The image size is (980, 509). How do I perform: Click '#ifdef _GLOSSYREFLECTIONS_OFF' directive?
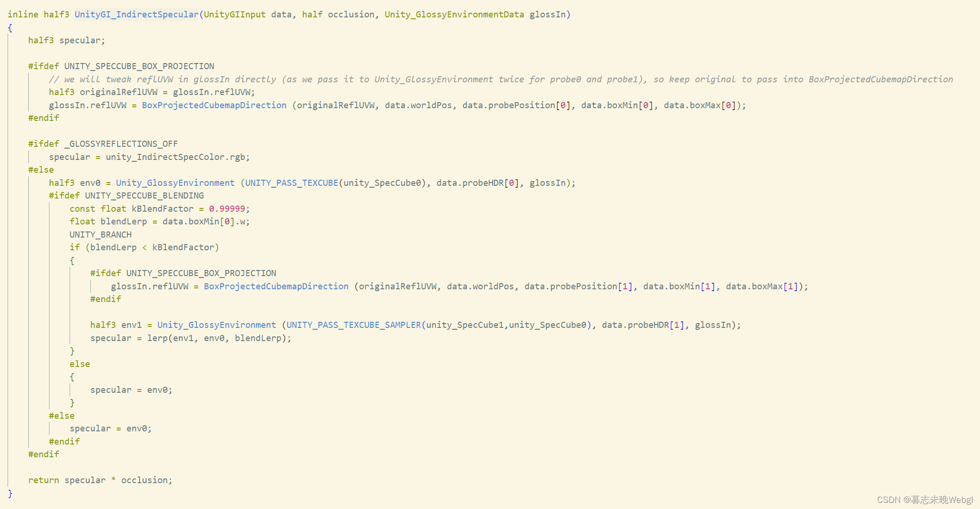click(103, 144)
